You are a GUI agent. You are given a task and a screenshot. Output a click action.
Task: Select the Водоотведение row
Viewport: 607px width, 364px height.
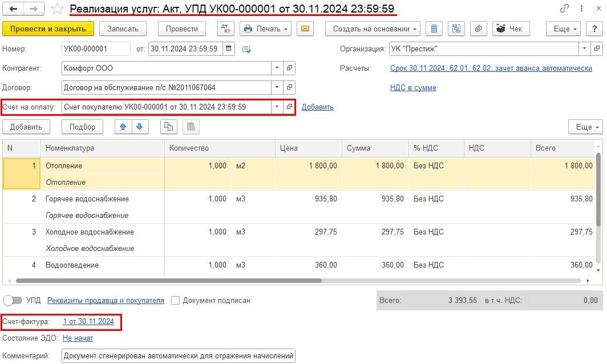click(x=298, y=265)
